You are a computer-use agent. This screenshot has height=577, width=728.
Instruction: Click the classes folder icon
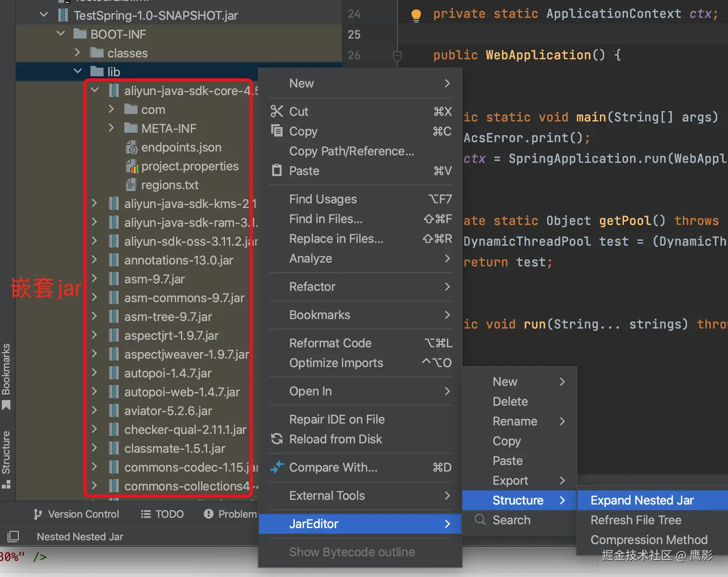tap(97, 53)
